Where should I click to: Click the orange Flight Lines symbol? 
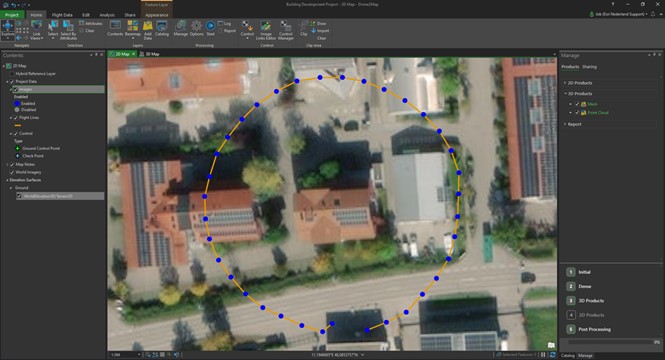tap(17, 126)
